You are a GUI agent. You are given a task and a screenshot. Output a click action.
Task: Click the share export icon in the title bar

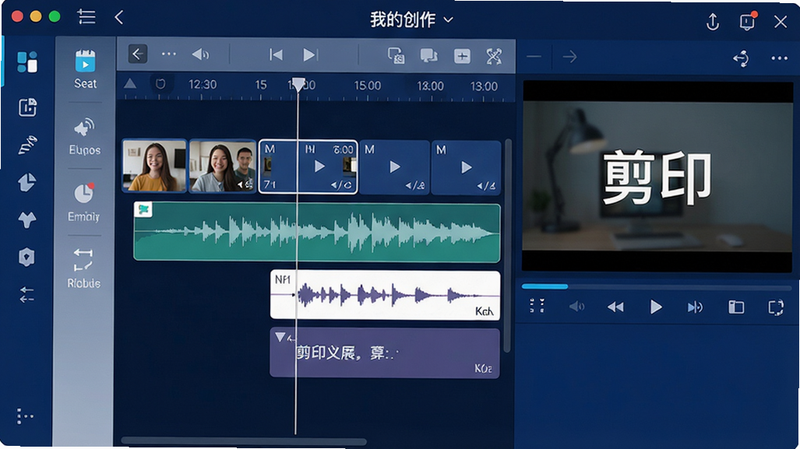coord(713,21)
